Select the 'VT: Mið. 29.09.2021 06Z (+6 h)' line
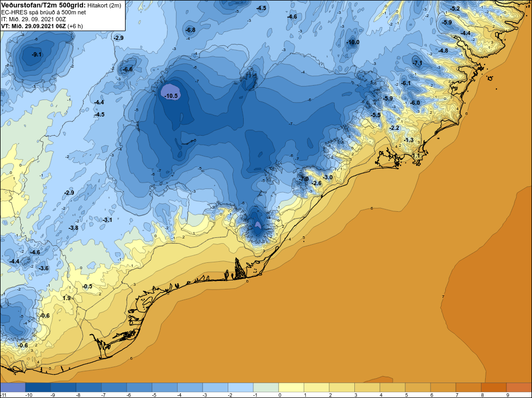Image resolution: width=532 pixels, height=398 pixels. pos(41,26)
